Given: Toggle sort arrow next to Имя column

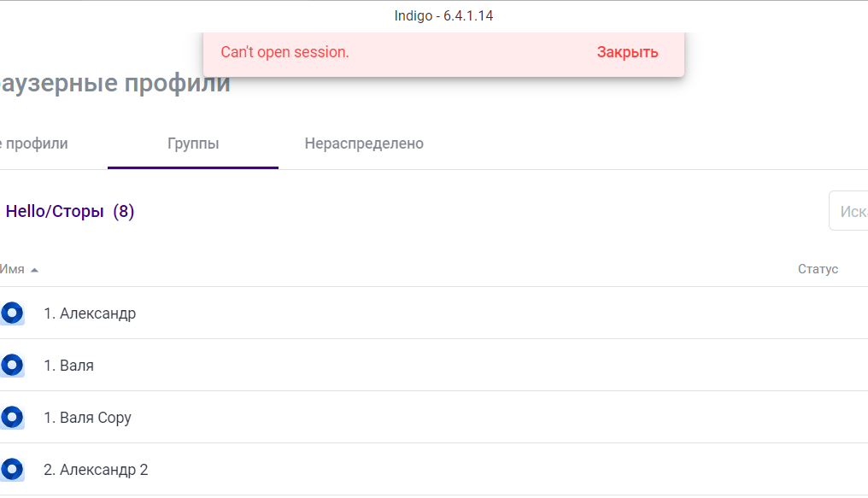Looking at the screenshot, I should click(34, 270).
